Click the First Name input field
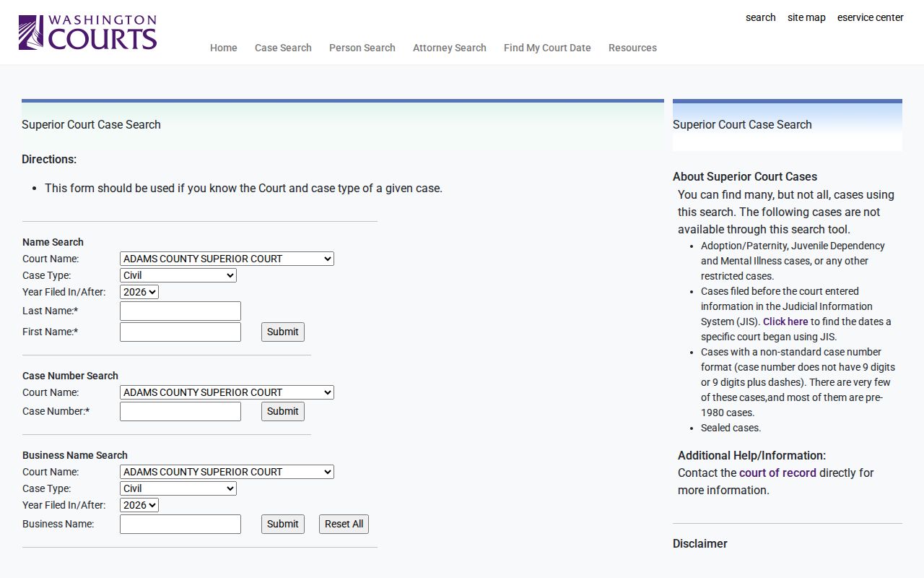924x578 pixels. tap(180, 332)
